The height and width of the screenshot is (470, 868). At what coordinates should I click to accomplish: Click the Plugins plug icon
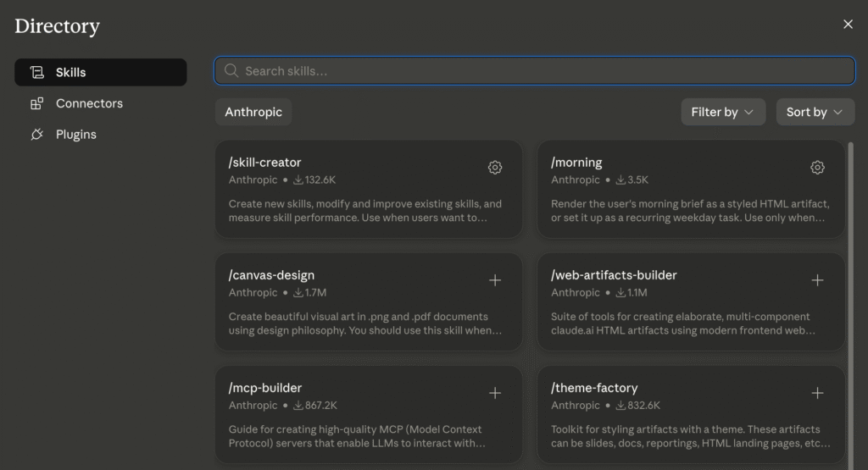click(37, 135)
